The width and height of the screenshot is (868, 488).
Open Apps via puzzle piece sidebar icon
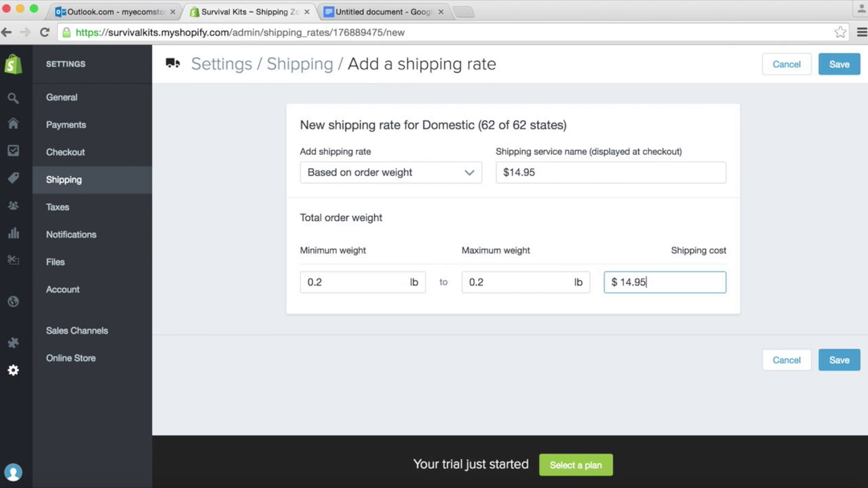click(13, 343)
